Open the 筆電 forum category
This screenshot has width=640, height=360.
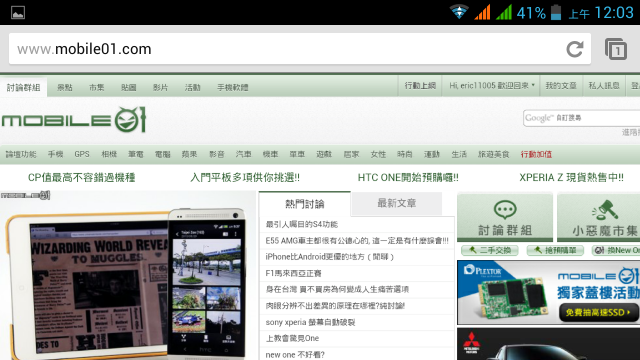(136, 154)
